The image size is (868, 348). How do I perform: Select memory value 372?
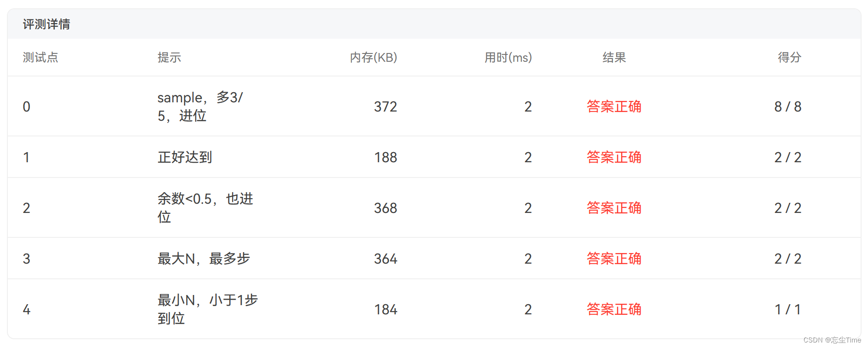[x=385, y=106]
